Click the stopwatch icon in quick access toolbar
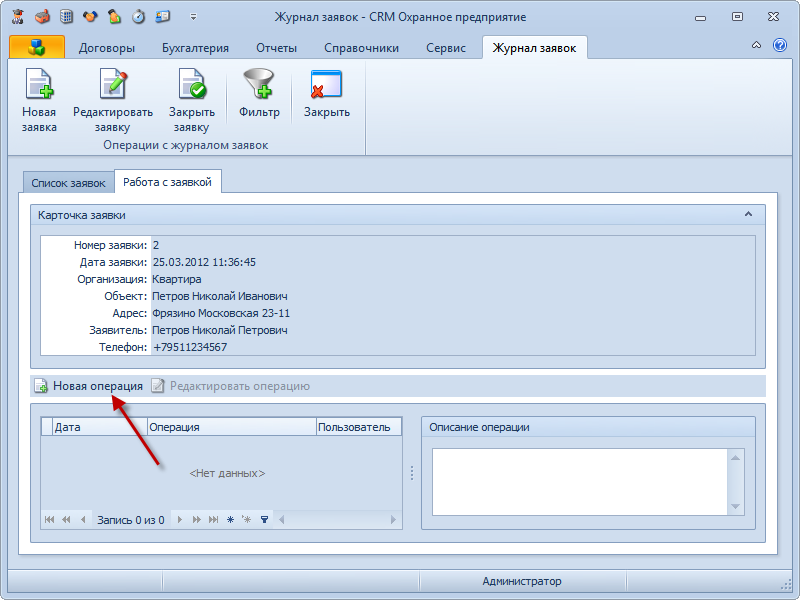Screen dimensions: 800x600 [138, 16]
